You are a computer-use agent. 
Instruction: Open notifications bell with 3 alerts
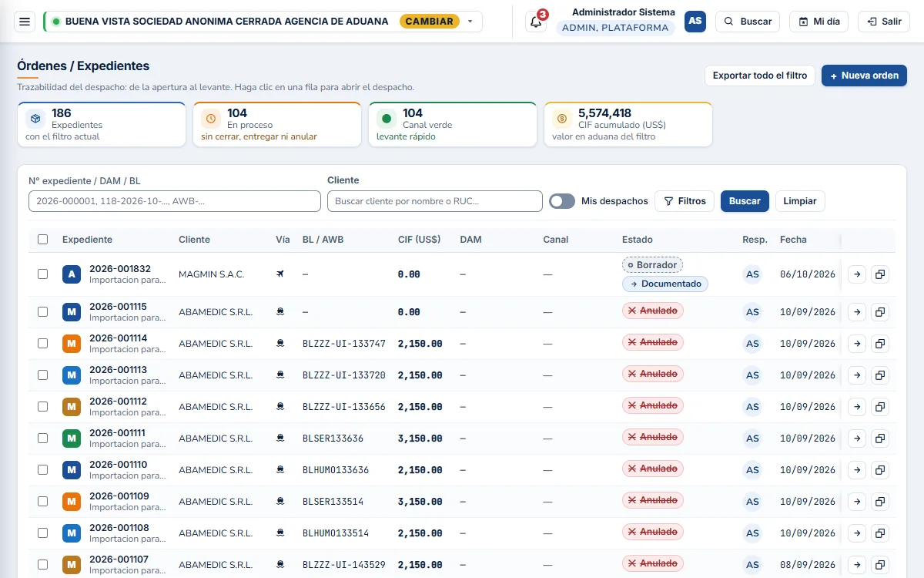pos(536,22)
